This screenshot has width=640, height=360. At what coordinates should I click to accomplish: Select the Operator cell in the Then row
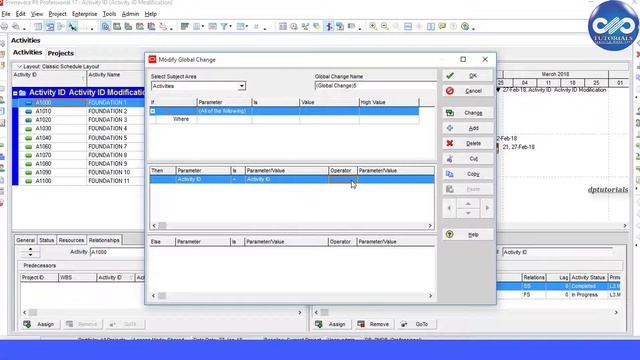click(343, 179)
